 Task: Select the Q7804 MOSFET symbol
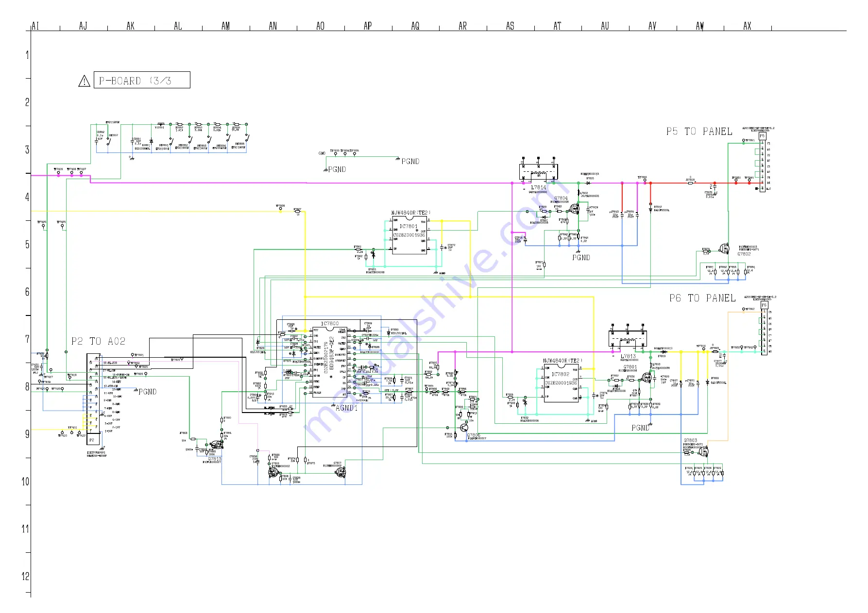[x=576, y=210]
